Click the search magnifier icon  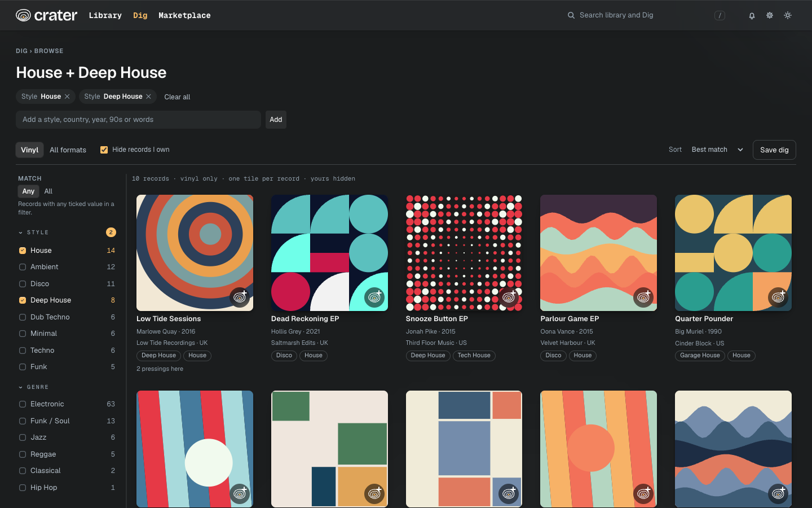click(571, 15)
